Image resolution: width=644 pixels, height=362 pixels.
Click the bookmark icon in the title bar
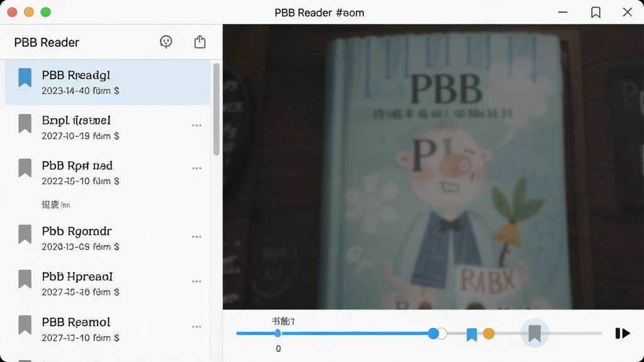596,13
